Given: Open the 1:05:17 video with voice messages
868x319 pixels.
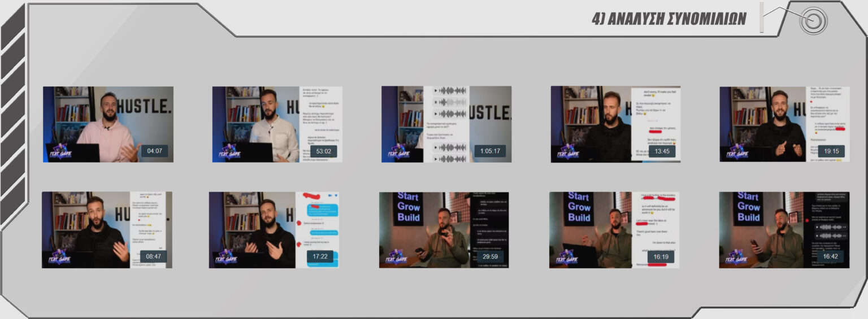Looking at the screenshot, I should point(446,124).
